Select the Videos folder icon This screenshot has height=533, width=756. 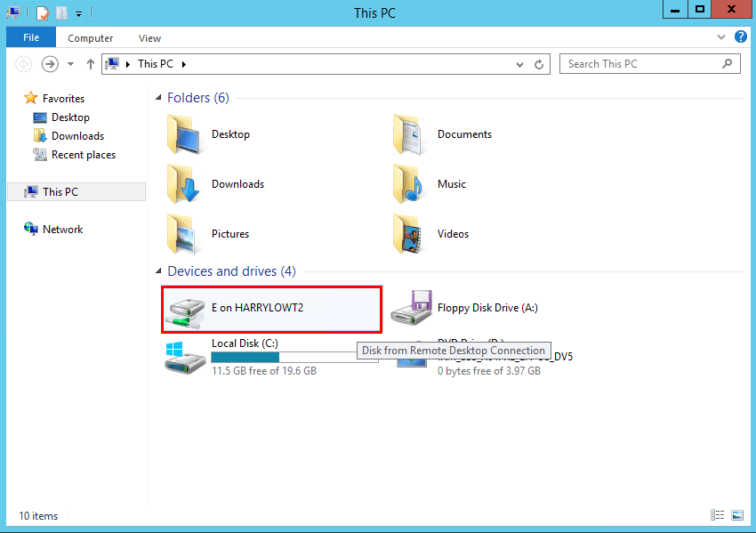click(x=409, y=234)
